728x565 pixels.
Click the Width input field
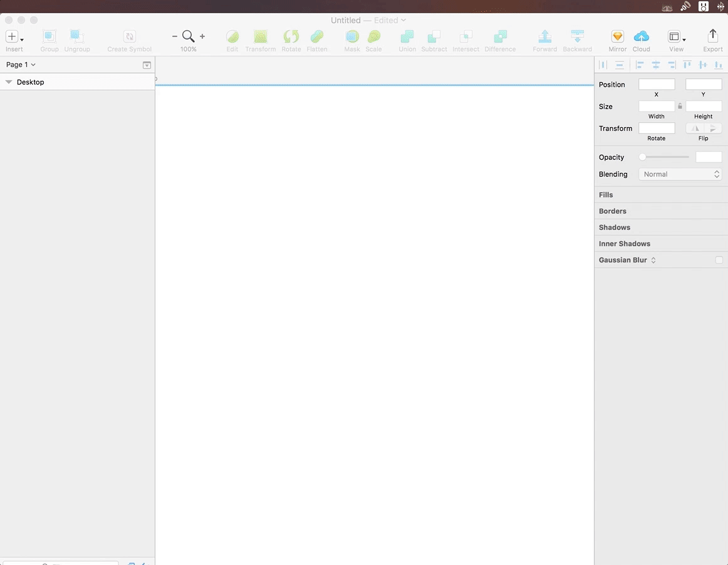pyautogui.click(x=657, y=106)
